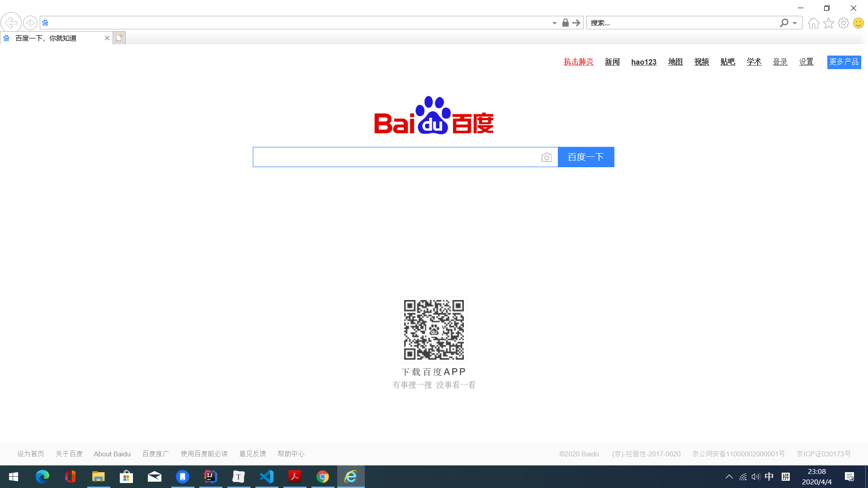Open the favorites star icon
Viewport: 868px width, 488px height.
(828, 23)
